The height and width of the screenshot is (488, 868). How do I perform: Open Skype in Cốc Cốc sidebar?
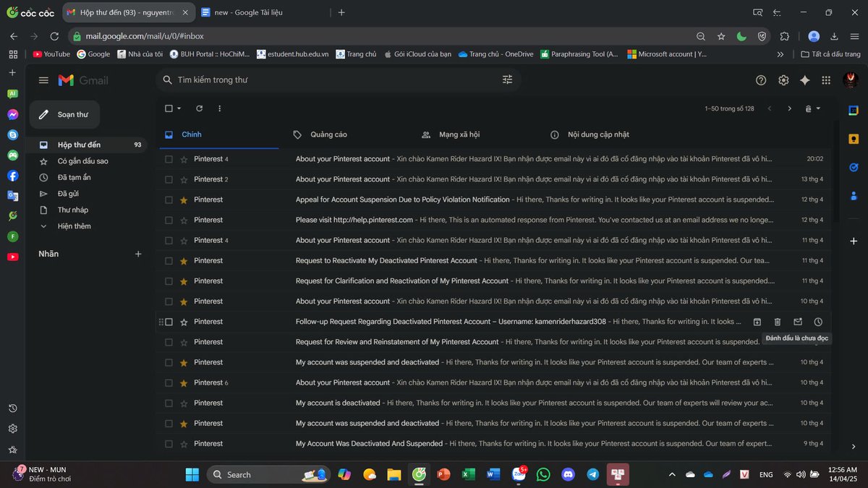(x=12, y=134)
